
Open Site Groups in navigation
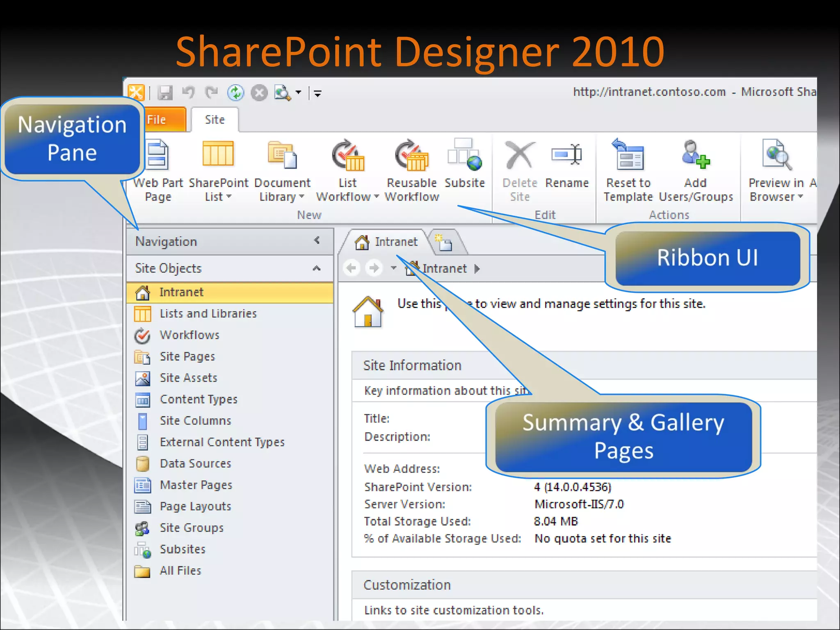tap(230, 528)
